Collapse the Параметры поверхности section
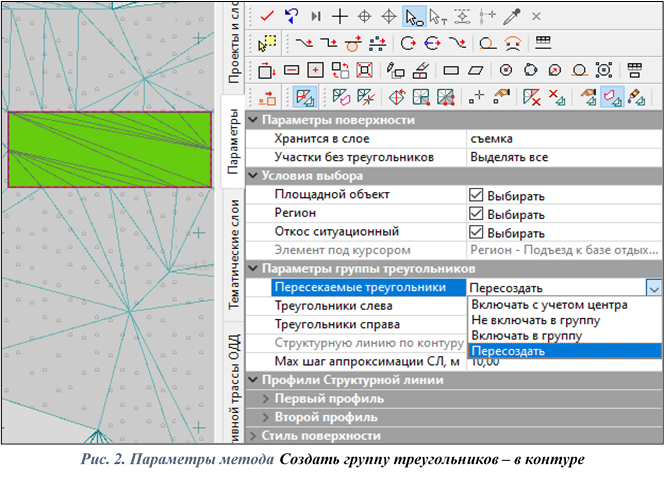The image size is (666, 478). click(253, 120)
